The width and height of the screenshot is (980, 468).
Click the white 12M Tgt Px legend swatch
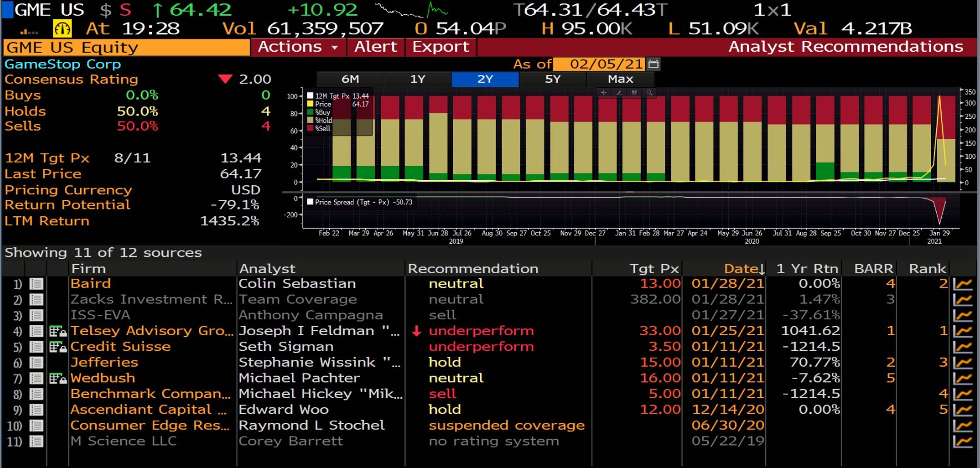pyautogui.click(x=310, y=96)
